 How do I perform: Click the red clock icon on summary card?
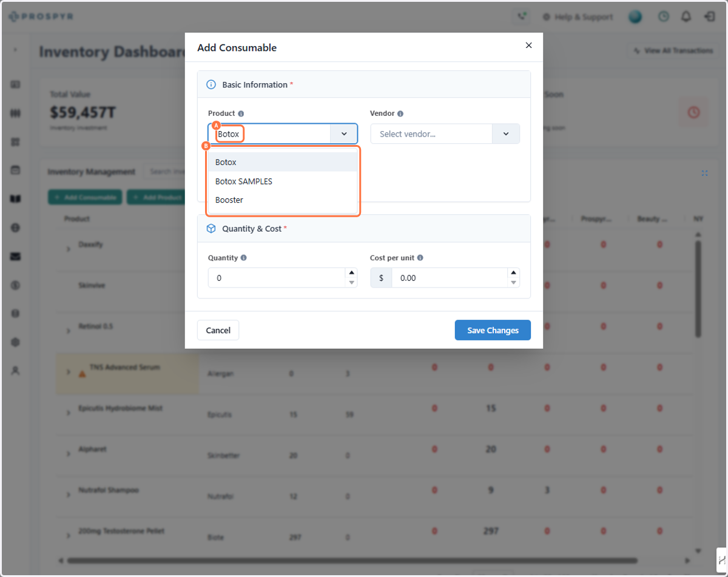[x=693, y=112]
